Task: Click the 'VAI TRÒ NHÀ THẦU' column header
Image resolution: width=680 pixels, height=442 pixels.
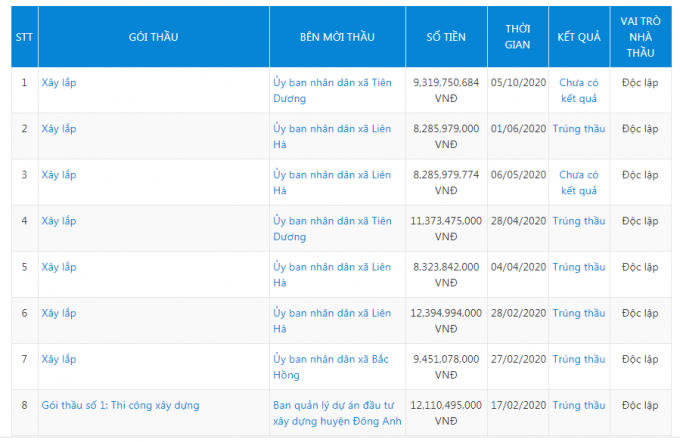Action: point(639,37)
